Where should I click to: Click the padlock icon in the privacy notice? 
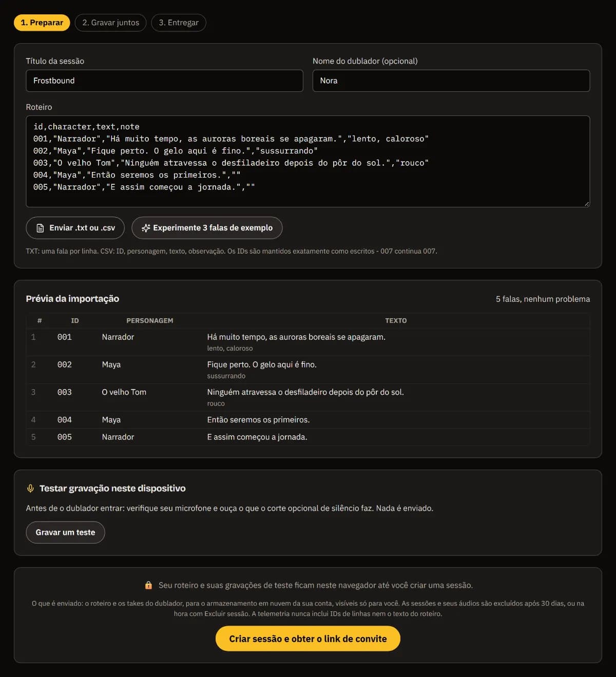pos(148,585)
